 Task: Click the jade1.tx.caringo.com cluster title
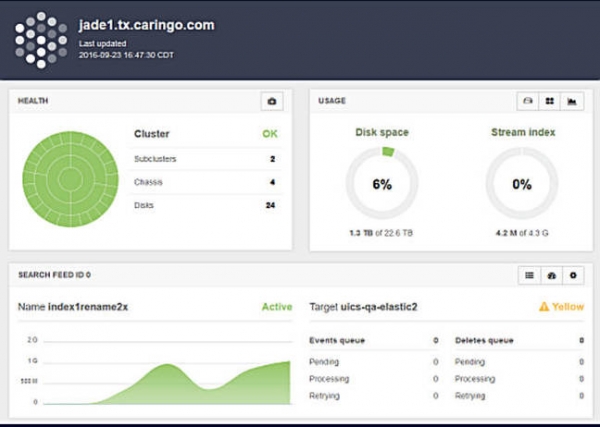(x=146, y=24)
